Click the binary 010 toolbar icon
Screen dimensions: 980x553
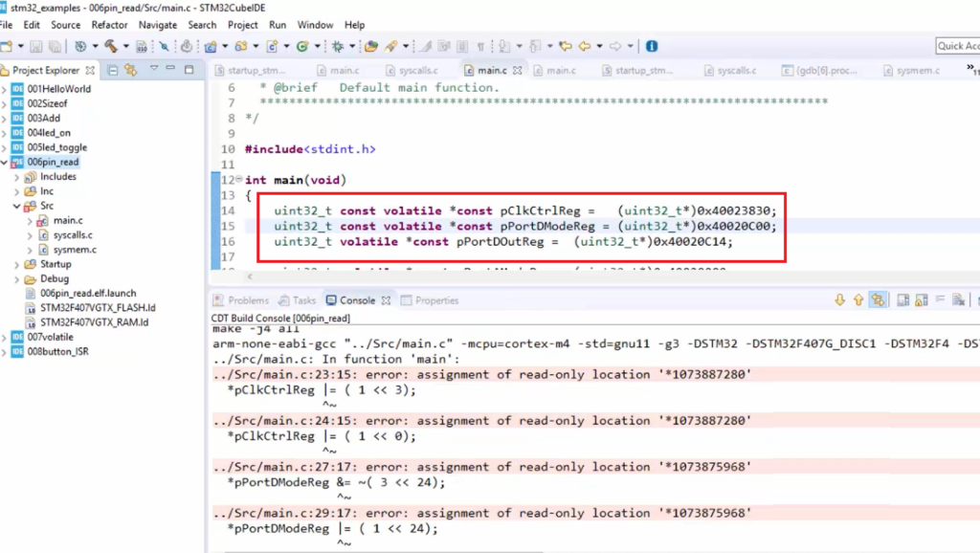142,46
